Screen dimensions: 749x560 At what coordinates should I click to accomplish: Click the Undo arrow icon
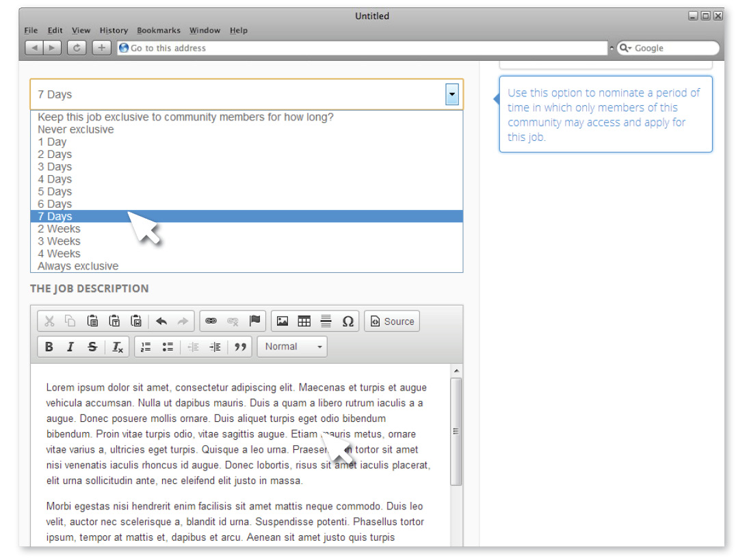[161, 321]
